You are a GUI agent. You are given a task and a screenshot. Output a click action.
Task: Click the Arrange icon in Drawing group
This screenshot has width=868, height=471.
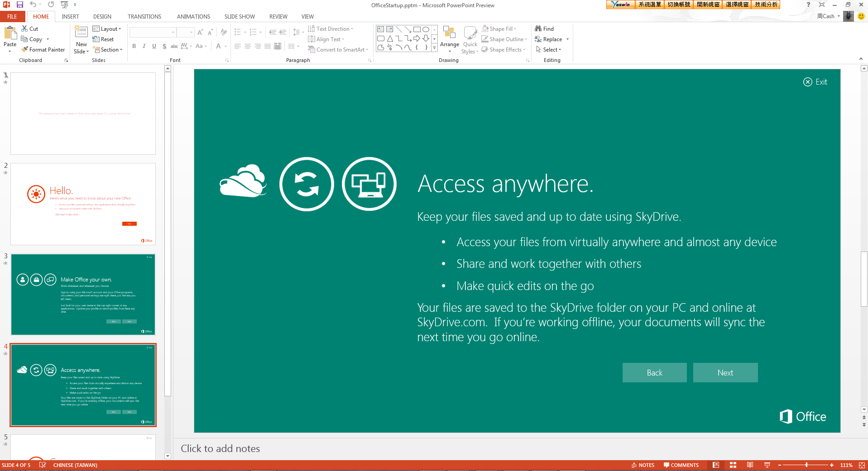pyautogui.click(x=449, y=33)
